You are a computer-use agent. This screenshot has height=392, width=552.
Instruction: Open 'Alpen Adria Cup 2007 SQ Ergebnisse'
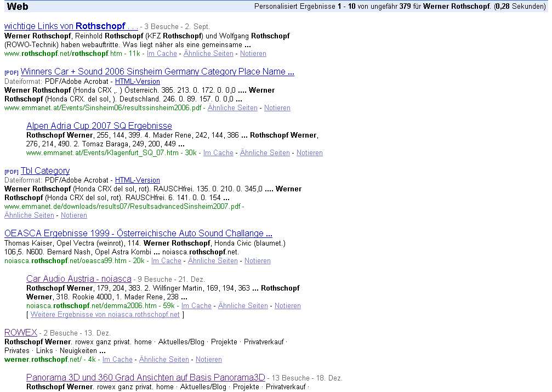pos(99,126)
